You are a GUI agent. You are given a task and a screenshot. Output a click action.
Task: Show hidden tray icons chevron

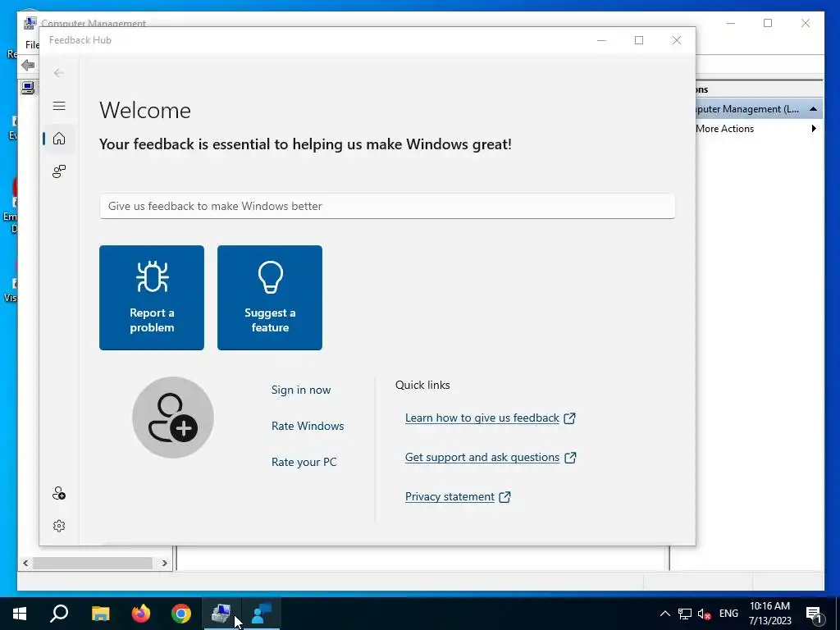click(x=664, y=614)
